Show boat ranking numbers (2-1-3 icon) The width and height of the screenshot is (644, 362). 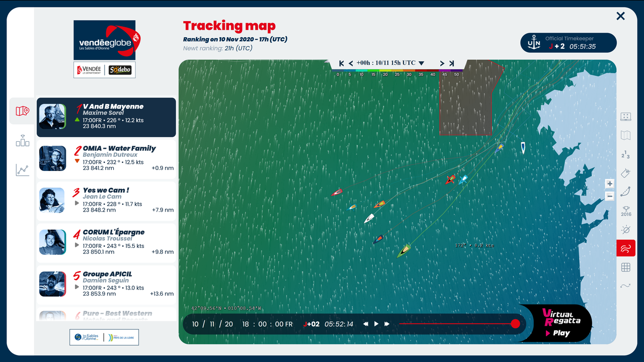click(x=626, y=154)
